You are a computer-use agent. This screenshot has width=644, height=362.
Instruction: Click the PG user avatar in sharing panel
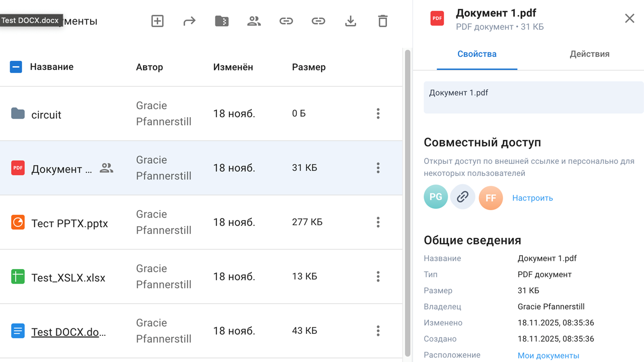pyautogui.click(x=436, y=197)
